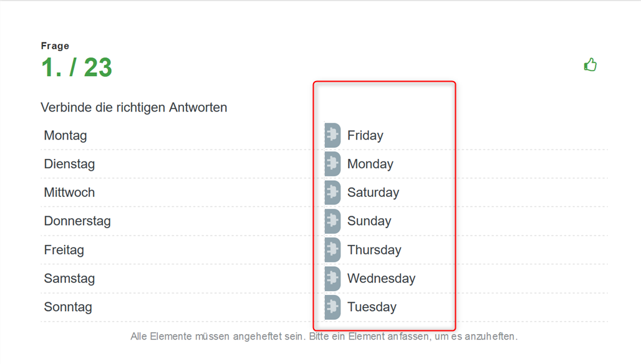Grab the plug icon beside Monday
Viewport: 641px width, 364px height.
click(332, 164)
